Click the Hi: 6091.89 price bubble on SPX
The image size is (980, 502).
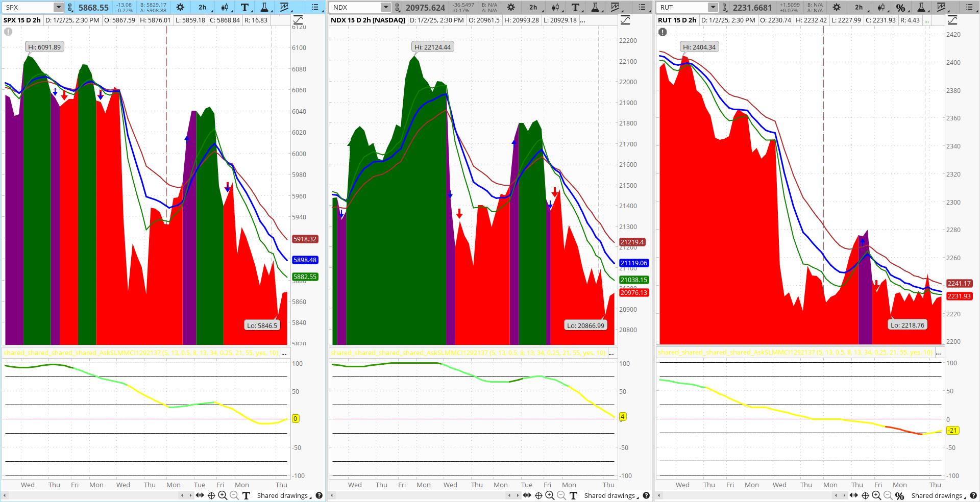pos(44,46)
